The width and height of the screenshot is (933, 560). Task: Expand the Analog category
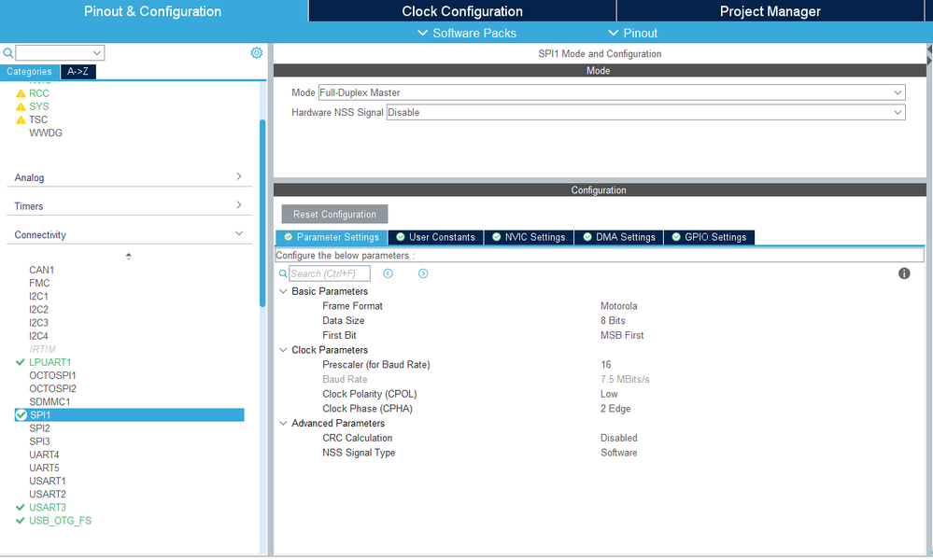(129, 177)
